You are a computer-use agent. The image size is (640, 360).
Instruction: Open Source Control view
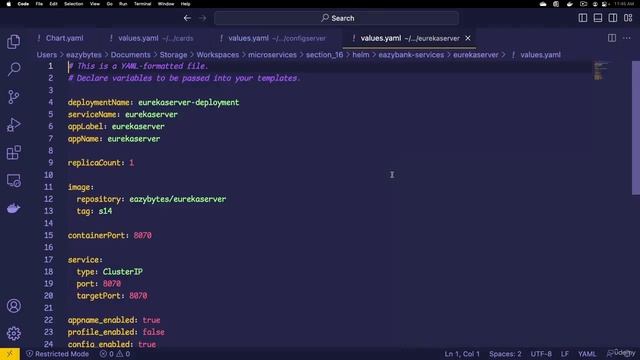(x=13, y=97)
